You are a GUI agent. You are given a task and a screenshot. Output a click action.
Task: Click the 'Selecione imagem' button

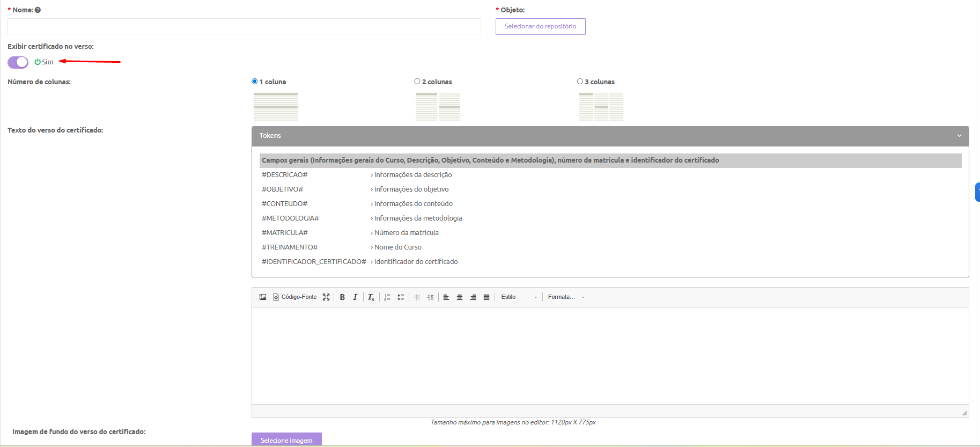pyautogui.click(x=286, y=439)
